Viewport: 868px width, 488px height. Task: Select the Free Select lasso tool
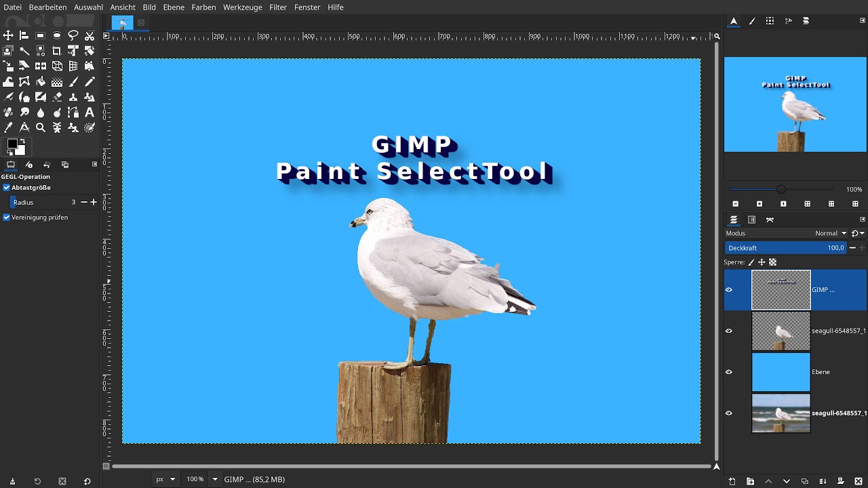[x=73, y=35]
